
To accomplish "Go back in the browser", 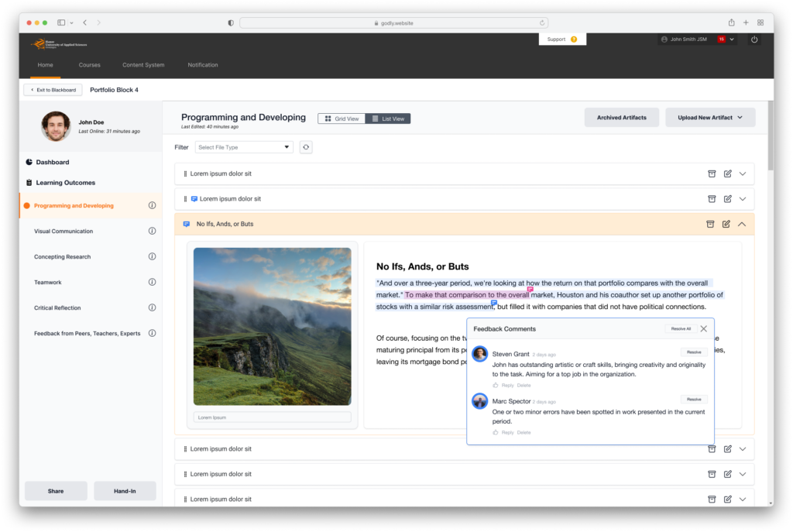I will [x=85, y=22].
